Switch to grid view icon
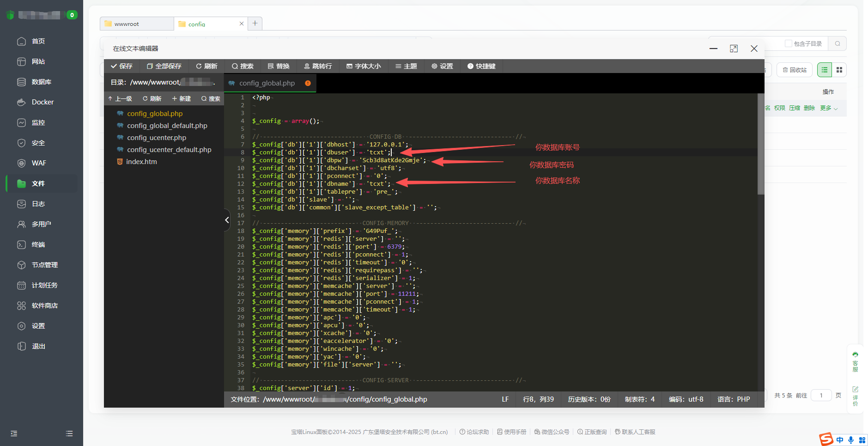 coord(839,70)
